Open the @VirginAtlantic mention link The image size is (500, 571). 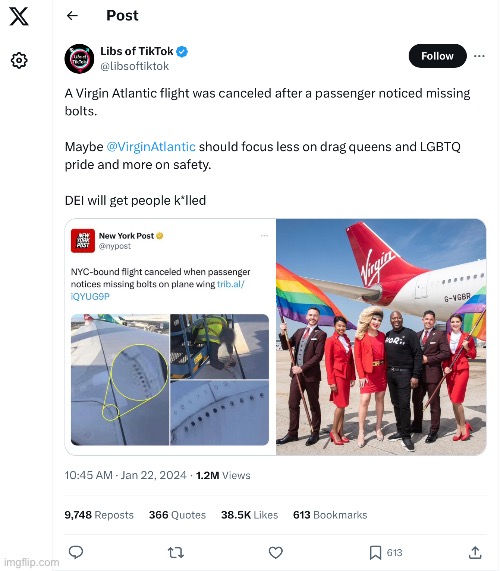[x=151, y=146]
